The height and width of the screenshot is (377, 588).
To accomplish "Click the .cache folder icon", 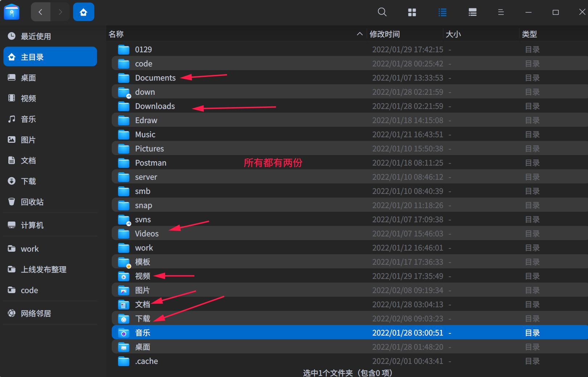I will pyautogui.click(x=124, y=361).
